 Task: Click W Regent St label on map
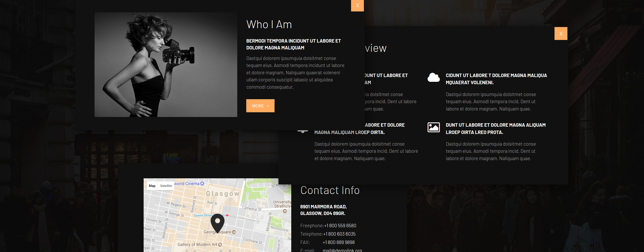coord(176,204)
